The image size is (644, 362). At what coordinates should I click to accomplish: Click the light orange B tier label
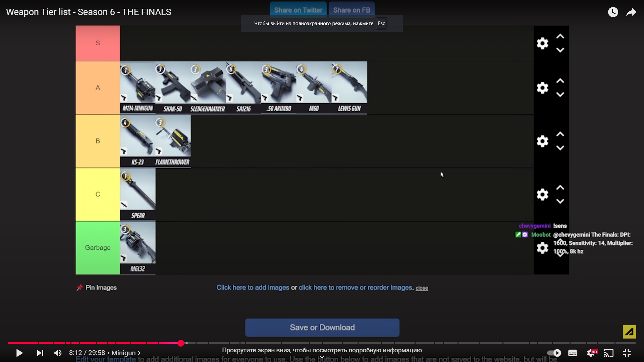tap(98, 141)
